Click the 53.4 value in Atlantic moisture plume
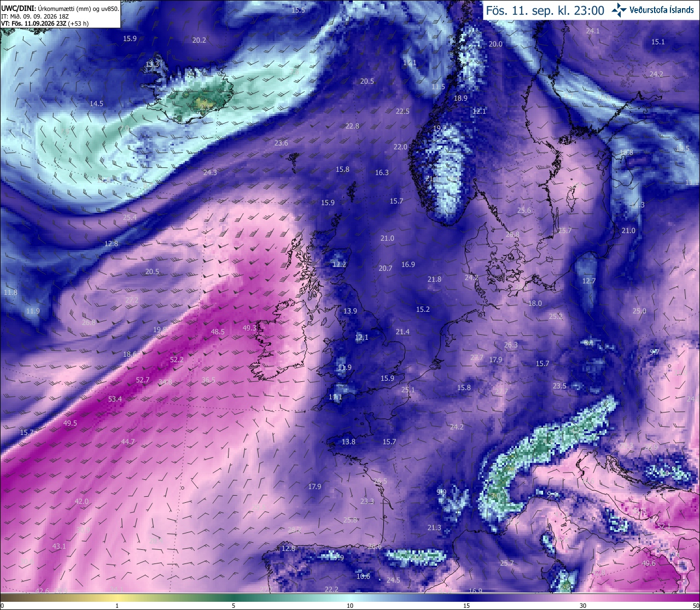The image size is (700, 610). 115,399
